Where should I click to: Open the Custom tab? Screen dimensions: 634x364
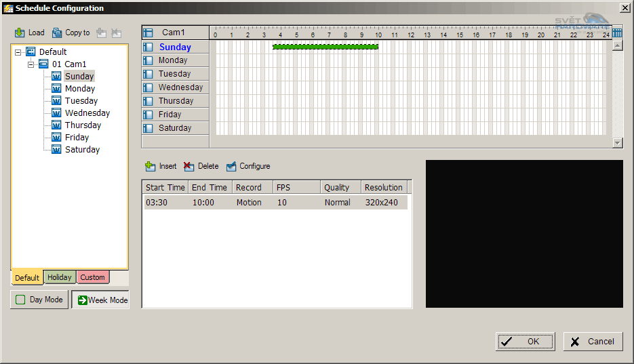pos(93,277)
